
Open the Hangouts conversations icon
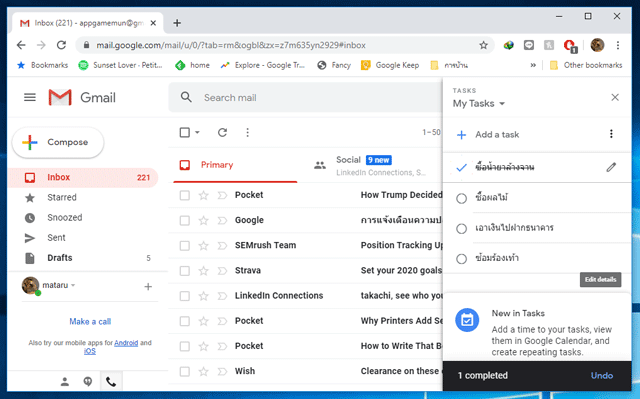[x=88, y=381]
